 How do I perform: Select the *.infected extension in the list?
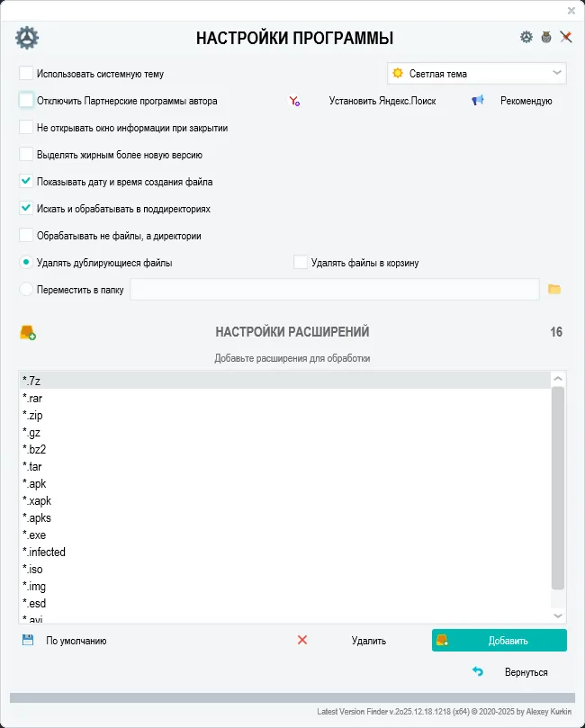point(44,553)
